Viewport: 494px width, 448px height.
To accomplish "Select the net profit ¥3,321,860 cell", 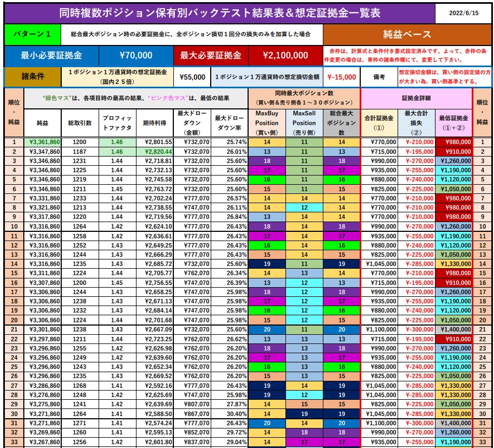I will (x=43, y=207).
